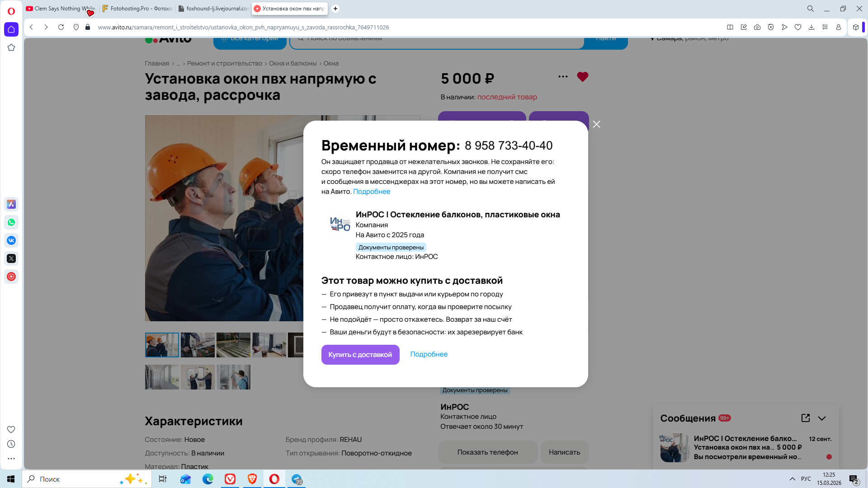Open Opera history clock icon
The height and width of the screenshot is (488, 868).
[x=11, y=444]
